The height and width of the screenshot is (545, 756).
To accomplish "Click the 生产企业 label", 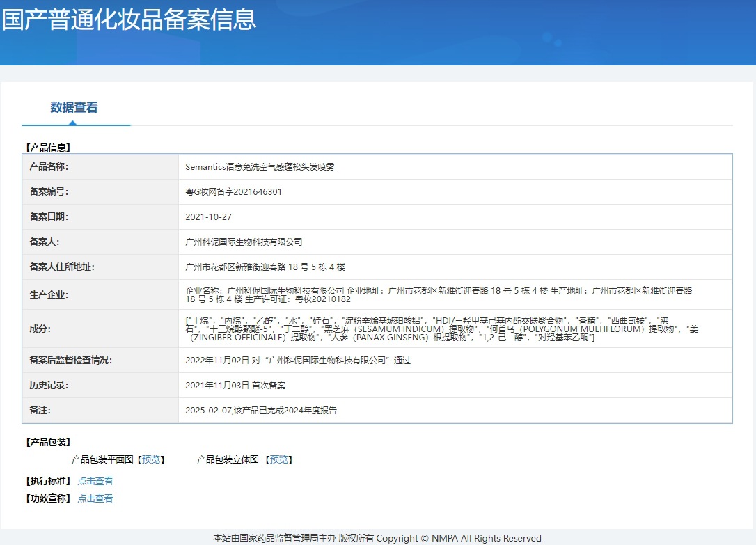I will coord(49,295).
